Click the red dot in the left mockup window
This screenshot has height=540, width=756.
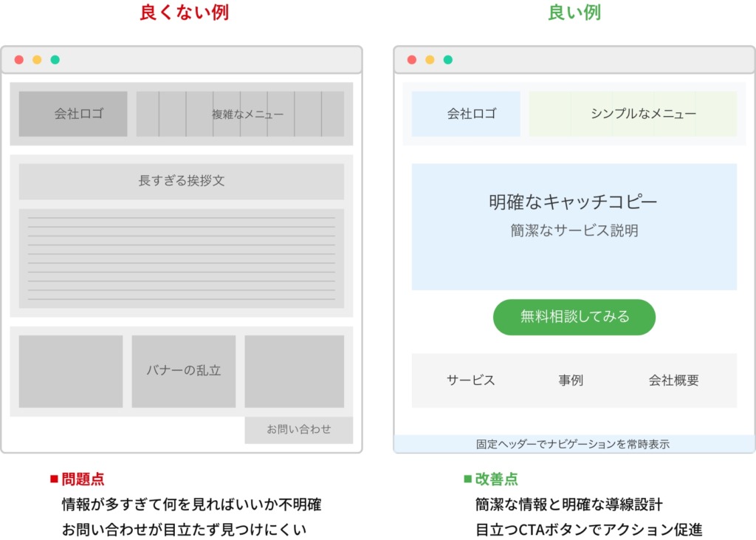pyautogui.click(x=18, y=60)
